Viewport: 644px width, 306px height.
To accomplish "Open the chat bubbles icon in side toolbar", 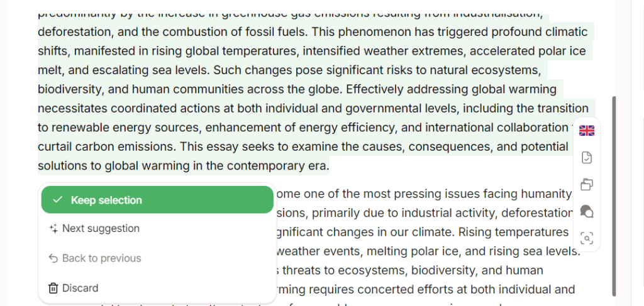I will pos(587,212).
